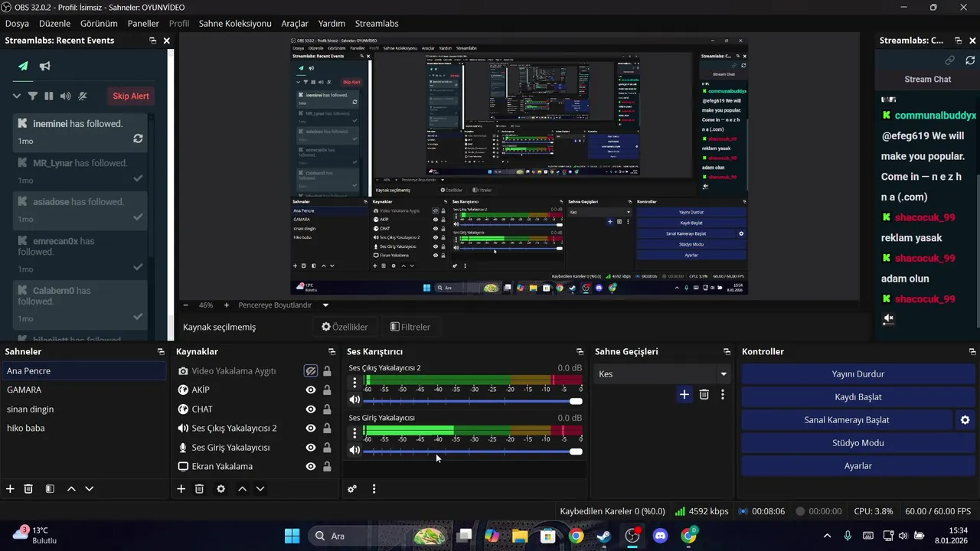Screen dimensions: 980x551
Task: Open the Sahne Koleksiyonu menu
Action: 235,24
